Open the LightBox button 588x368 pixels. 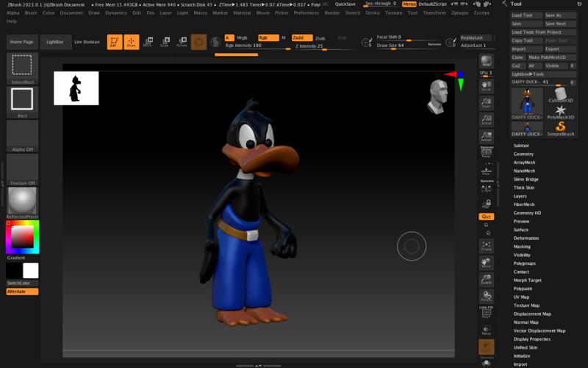(55, 42)
